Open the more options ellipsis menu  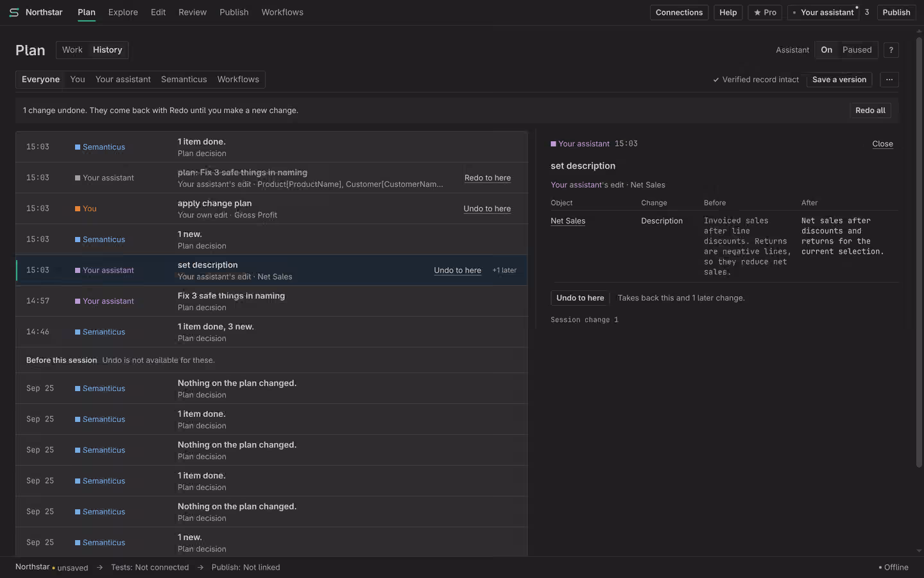(889, 80)
